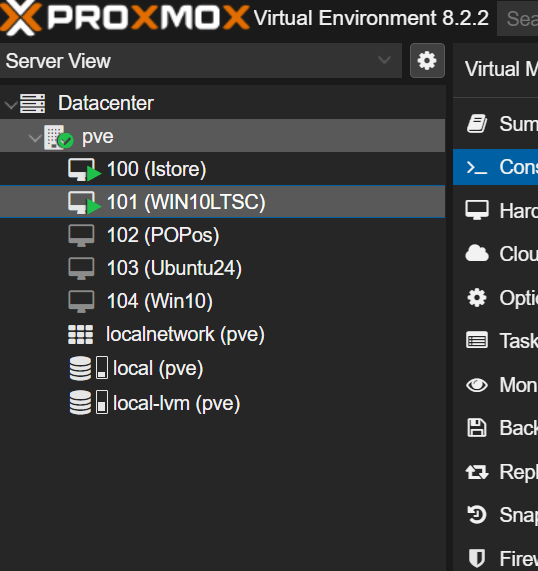Open the Replication tab

click(495, 472)
